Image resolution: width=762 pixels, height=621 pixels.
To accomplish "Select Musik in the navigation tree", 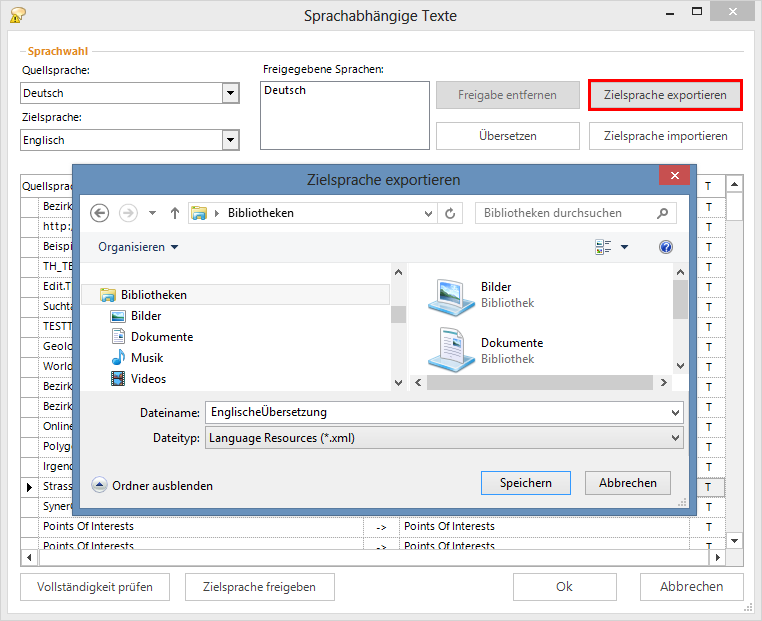I will [x=146, y=358].
